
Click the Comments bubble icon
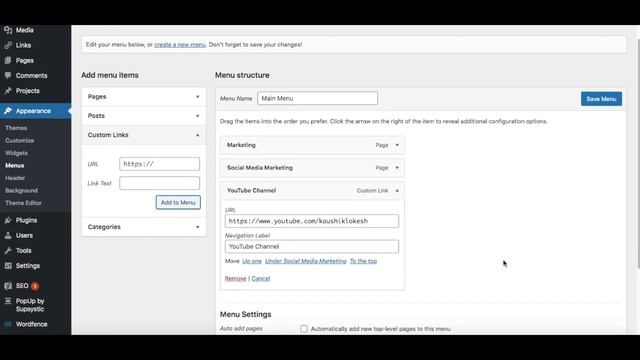(8, 76)
